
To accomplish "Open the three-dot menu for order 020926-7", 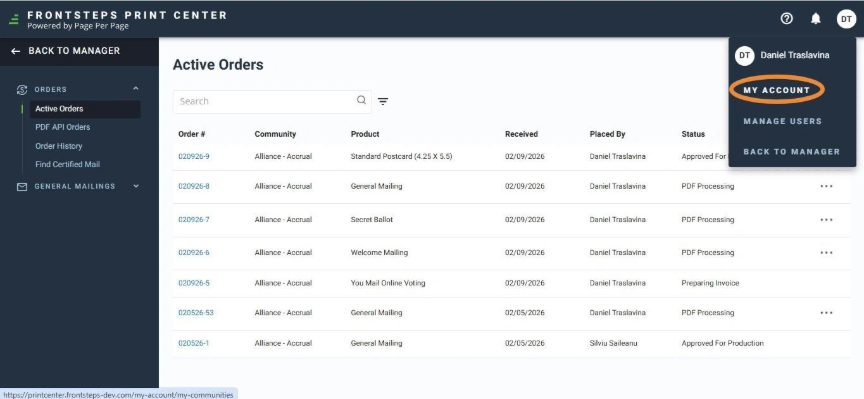I will coord(826,219).
